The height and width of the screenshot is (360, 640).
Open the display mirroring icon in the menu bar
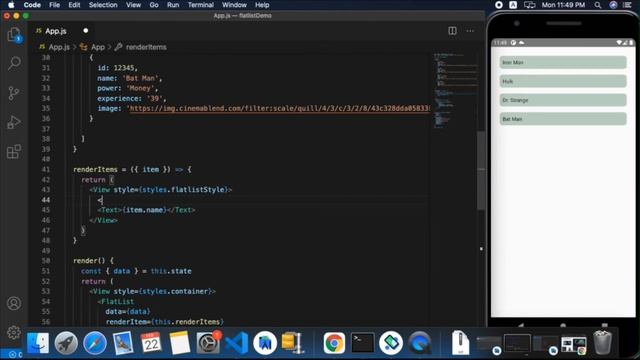pyautogui.click(x=530, y=5)
